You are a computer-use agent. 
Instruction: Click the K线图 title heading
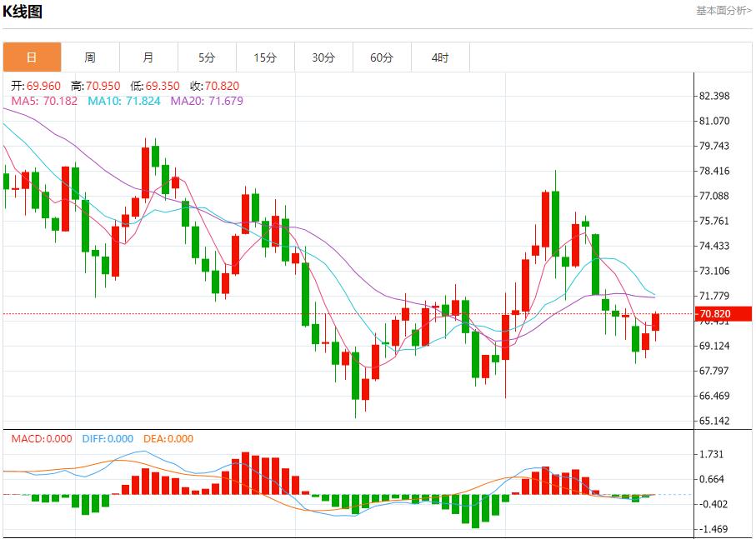point(23,12)
